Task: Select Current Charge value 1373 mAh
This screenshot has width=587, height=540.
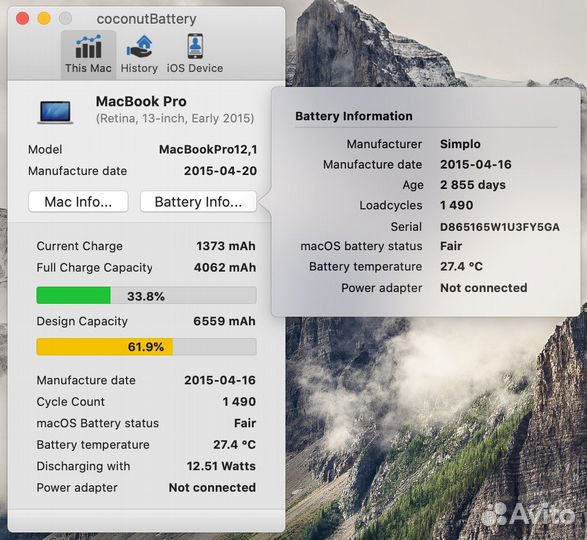Action: tap(226, 246)
